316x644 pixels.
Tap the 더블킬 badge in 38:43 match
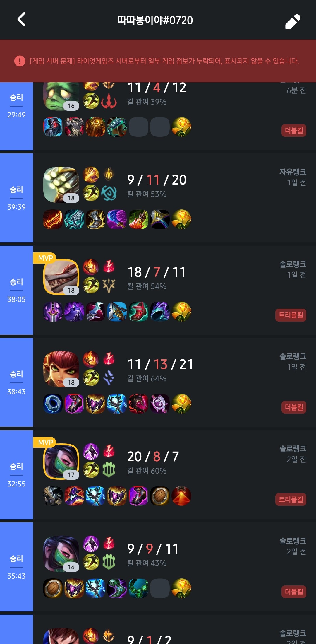coord(294,407)
